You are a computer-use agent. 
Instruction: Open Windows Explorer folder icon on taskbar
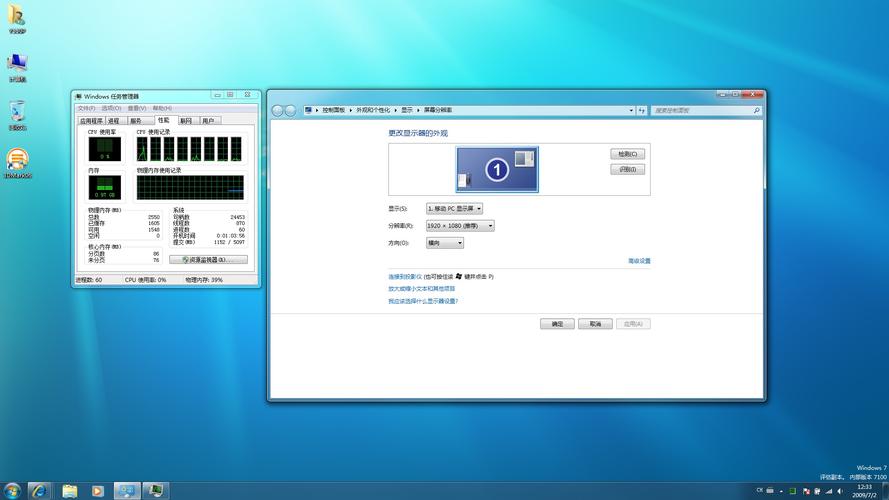pos(69,491)
